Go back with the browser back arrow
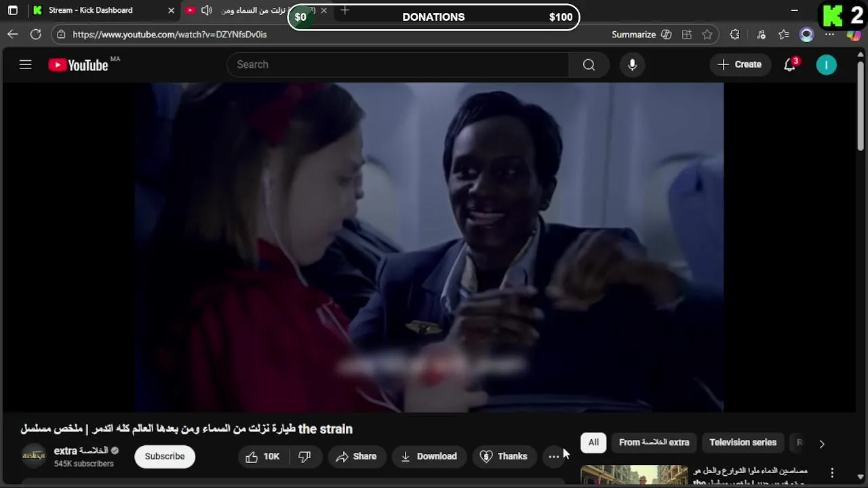 [x=13, y=34]
